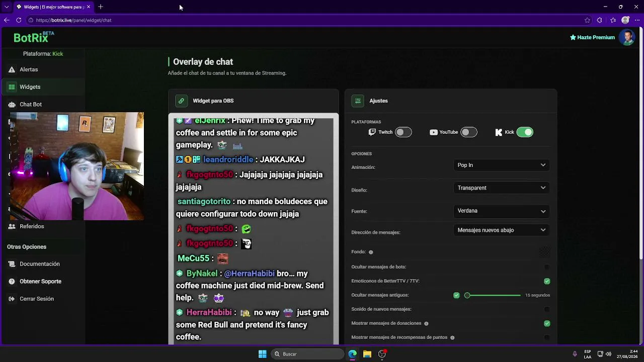This screenshot has height=362, width=644.
Task: Turn off the Kick platform switch
Action: click(x=525, y=132)
